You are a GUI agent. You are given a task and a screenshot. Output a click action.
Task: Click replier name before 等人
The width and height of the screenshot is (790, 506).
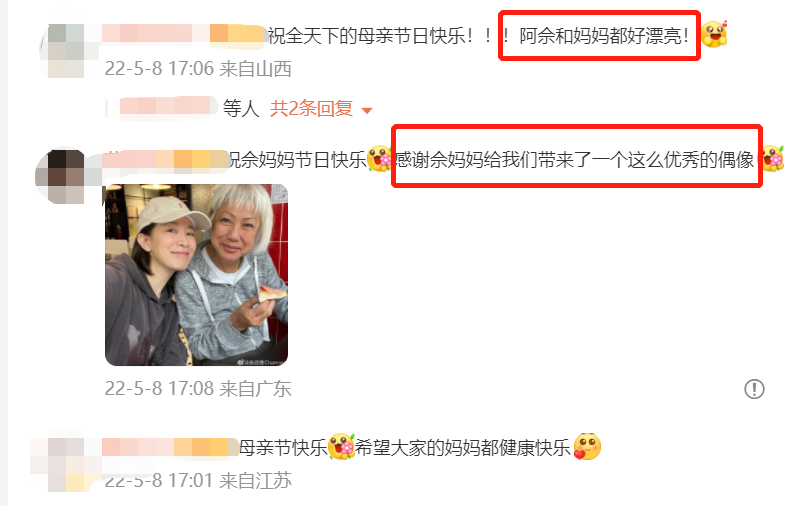pyautogui.click(x=166, y=107)
